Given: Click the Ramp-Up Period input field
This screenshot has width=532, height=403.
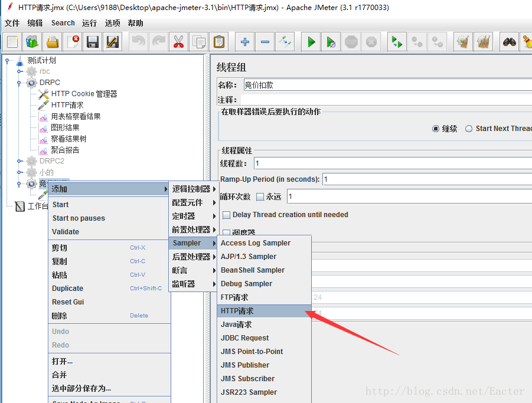Looking at the screenshot, I should tap(427, 179).
